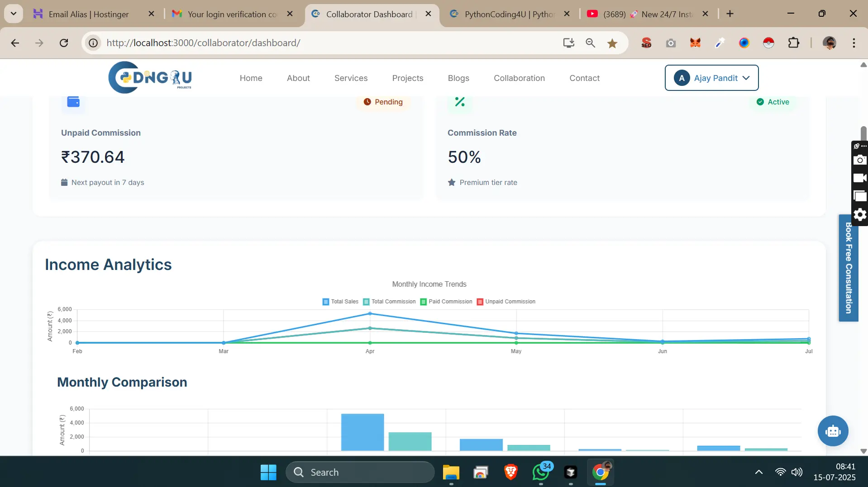Go to Home nav item
868x487 pixels.
(x=251, y=78)
